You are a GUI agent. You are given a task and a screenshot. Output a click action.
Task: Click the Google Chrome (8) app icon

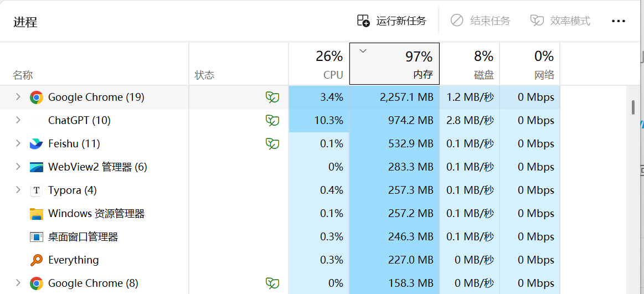coord(37,283)
